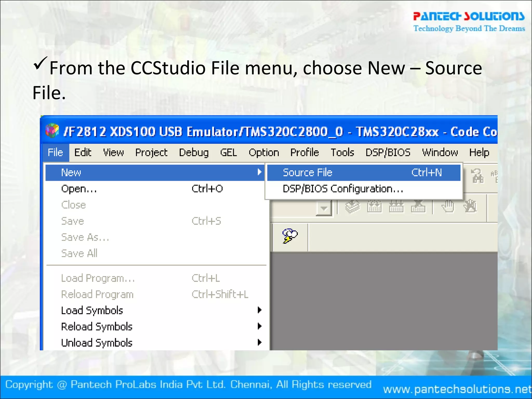The width and height of the screenshot is (532, 399).
Task: Open the Window menu
Action: pos(440,152)
